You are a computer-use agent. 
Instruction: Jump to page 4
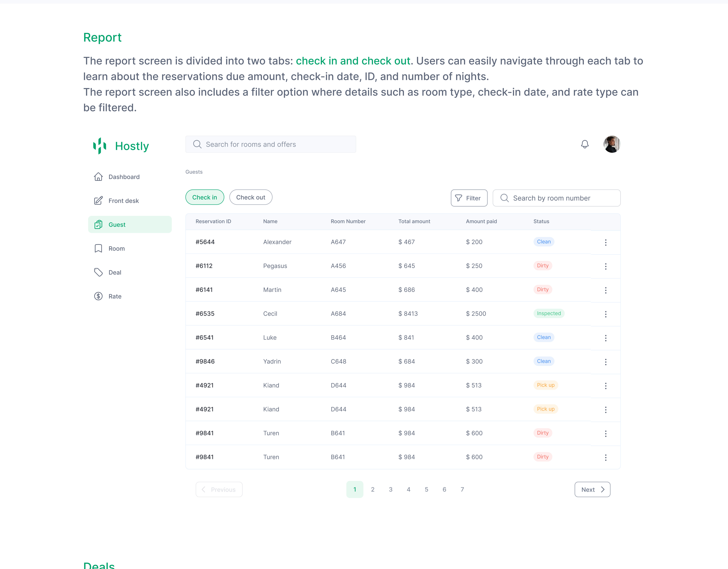408,489
